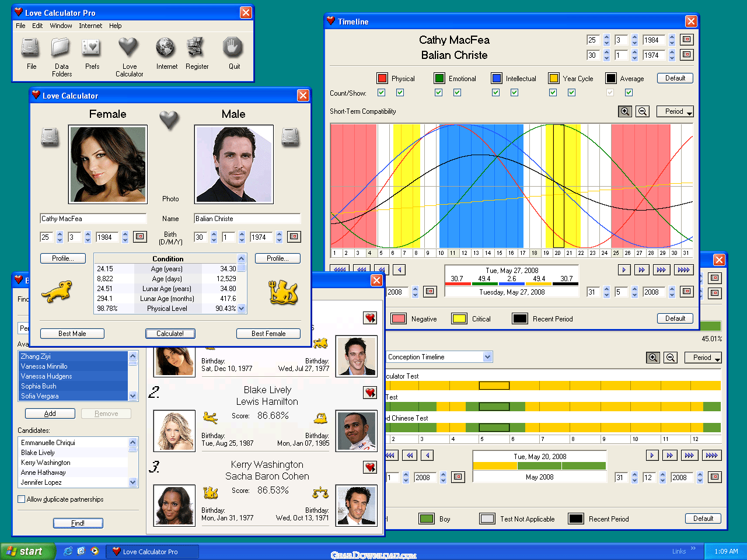
Task: Open the Edit menu
Action: [x=37, y=26]
